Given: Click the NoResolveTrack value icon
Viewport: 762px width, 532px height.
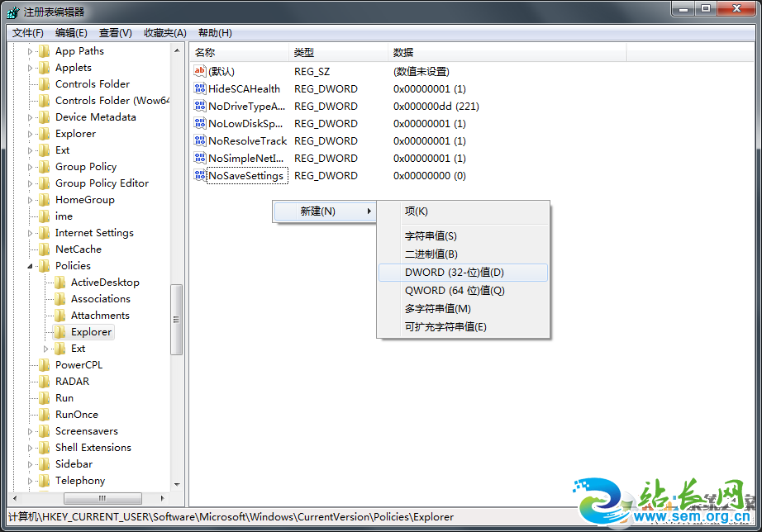Looking at the screenshot, I should (x=199, y=140).
